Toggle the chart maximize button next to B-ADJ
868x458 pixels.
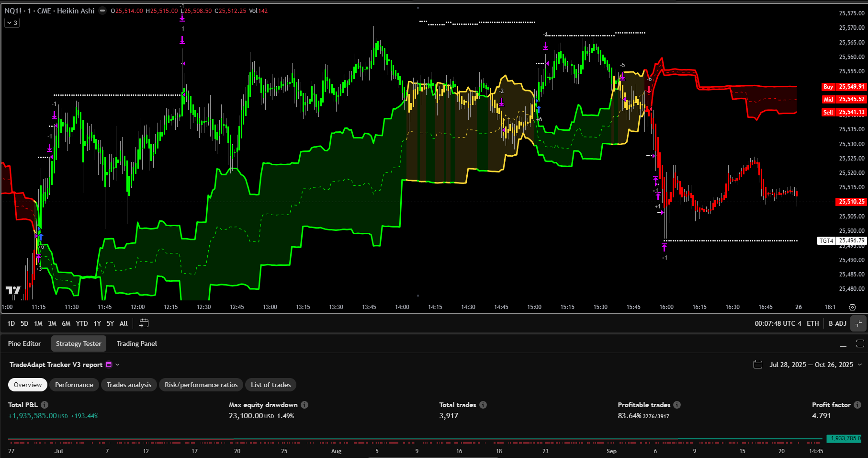click(858, 323)
